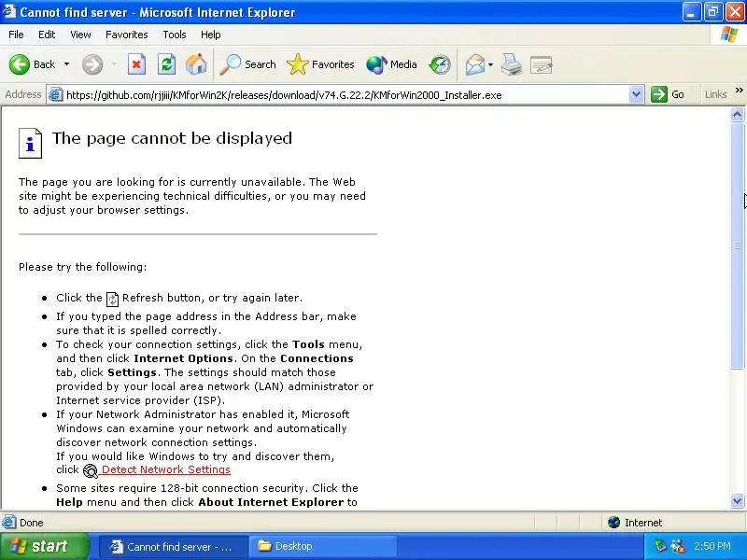Click the address bar URL field
Viewport: 747px width, 560px height.
346,95
